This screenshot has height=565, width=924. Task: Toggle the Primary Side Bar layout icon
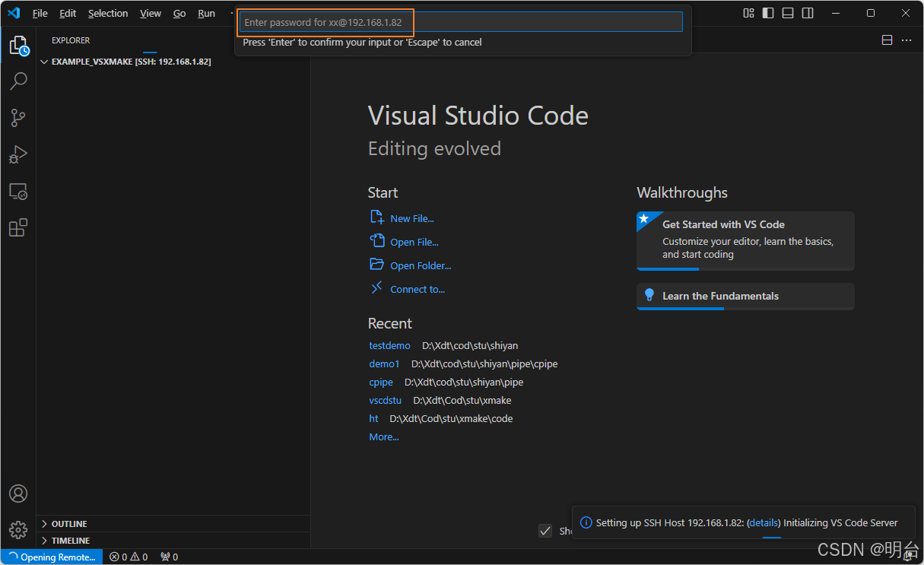point(768,13)
